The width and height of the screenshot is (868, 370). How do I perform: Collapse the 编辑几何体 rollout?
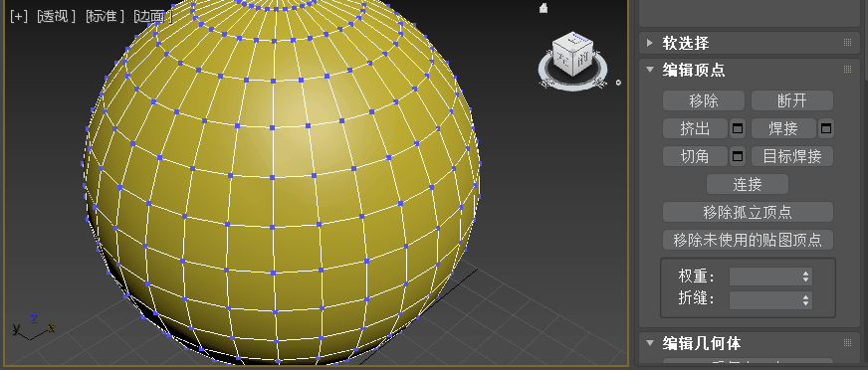[650, 343]
